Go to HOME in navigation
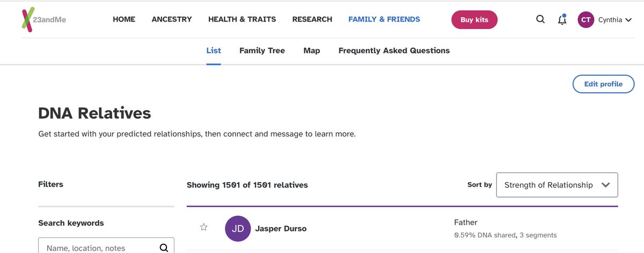This screenshot has height=253, width=644. (x=124, y=19)
